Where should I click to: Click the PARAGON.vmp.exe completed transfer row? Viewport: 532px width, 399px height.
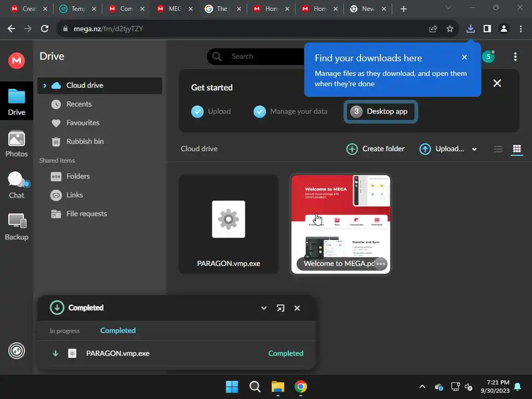(x=177, y=353)
